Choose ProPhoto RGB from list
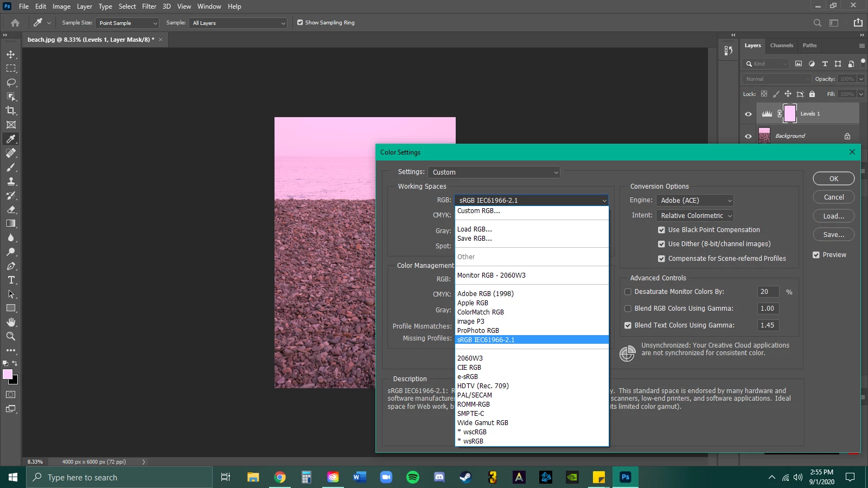Viewport: 868px width, 488px height. 478,331
